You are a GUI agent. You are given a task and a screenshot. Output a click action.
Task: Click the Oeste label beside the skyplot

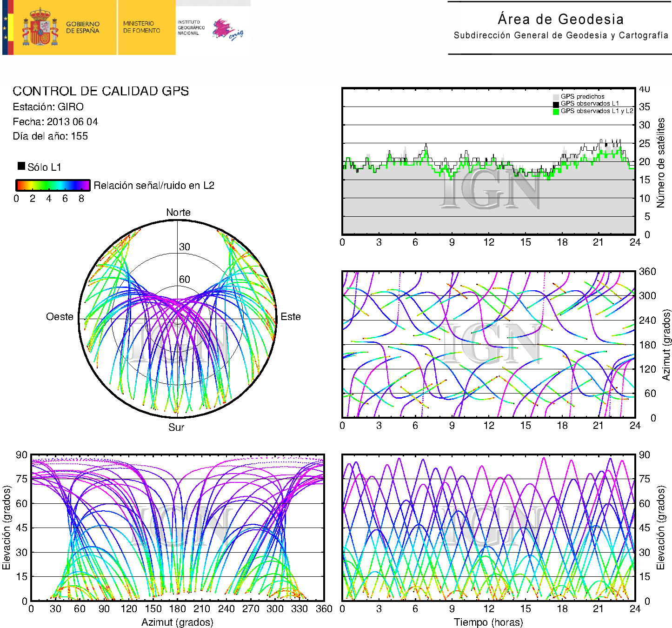coord(60,317)
